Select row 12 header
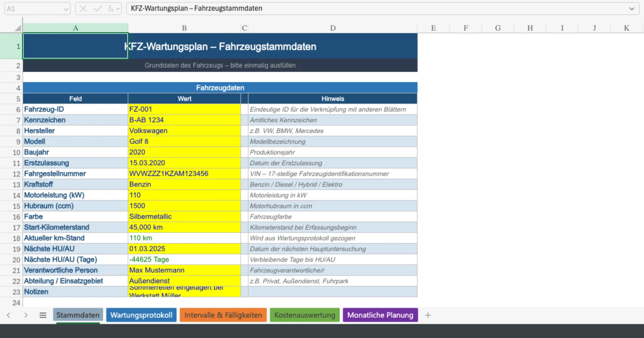Screen dimensions: 644x338 (x=16, y=174)
